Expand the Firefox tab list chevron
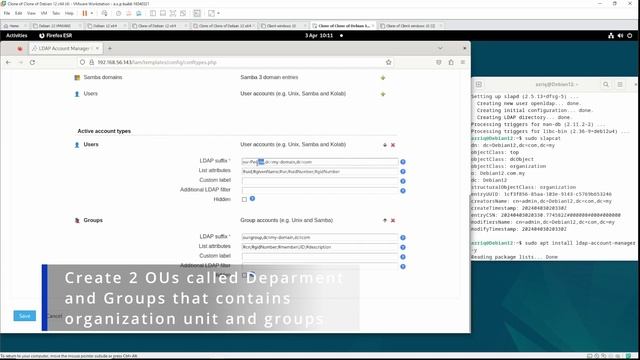640x360 pixels. pyautogui.click(x=440, y=49)
